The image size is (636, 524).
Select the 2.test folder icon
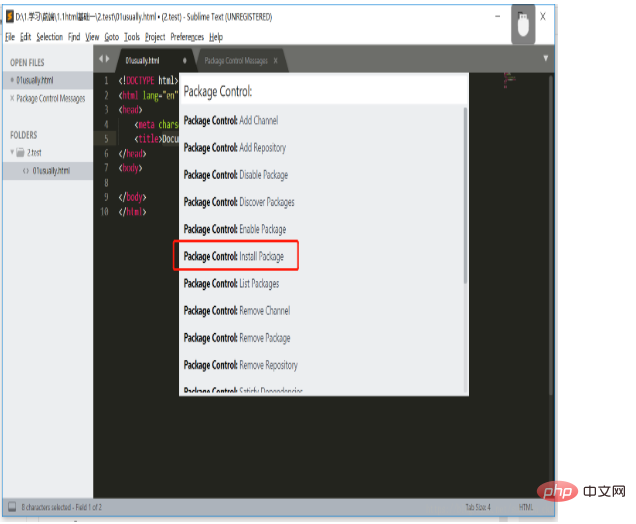(x=20, y=152)
